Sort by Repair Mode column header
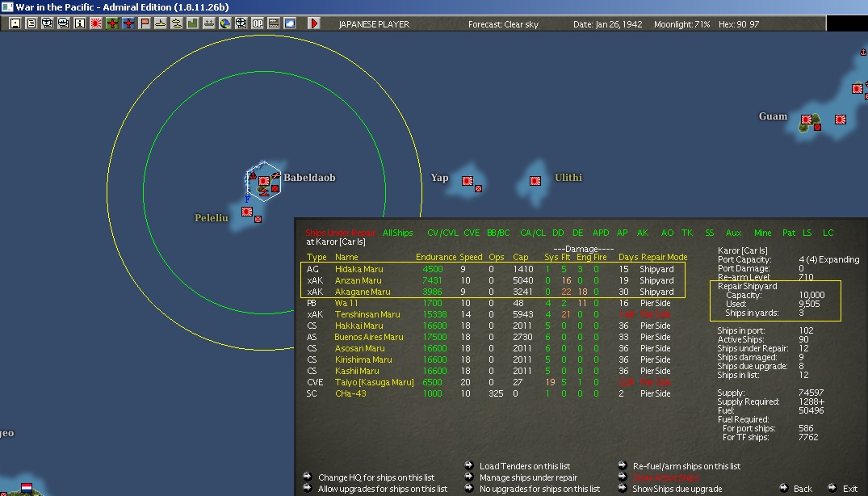The width and height of the screenshot is (868, 496). tap(665, 258)
